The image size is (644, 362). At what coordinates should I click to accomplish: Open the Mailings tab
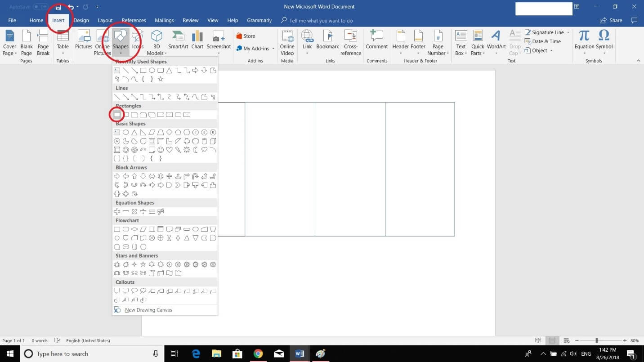pos(164,20)
